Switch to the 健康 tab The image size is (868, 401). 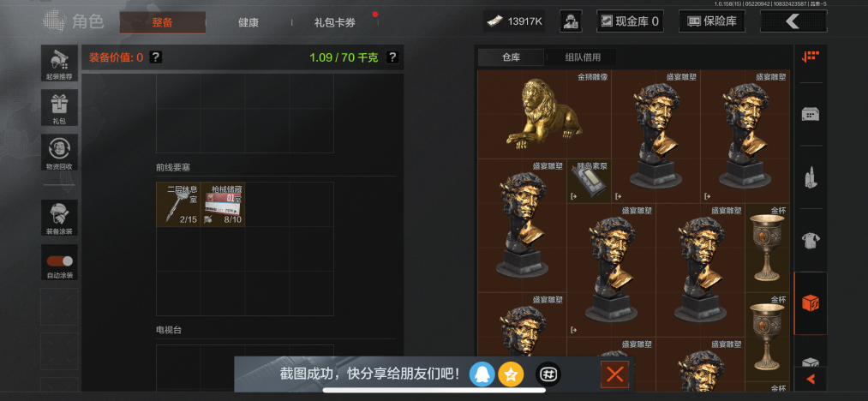[248, 23]
